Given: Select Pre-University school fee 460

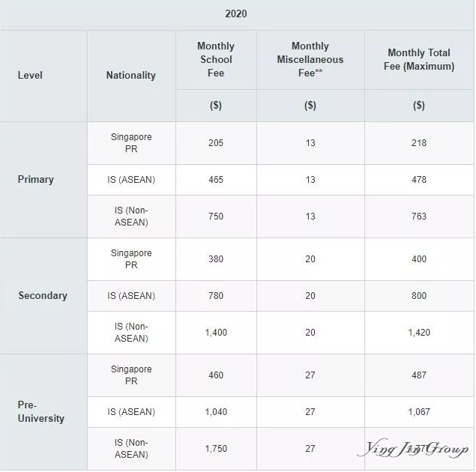Looking at the screenshot, I should [x=216, y=375].
